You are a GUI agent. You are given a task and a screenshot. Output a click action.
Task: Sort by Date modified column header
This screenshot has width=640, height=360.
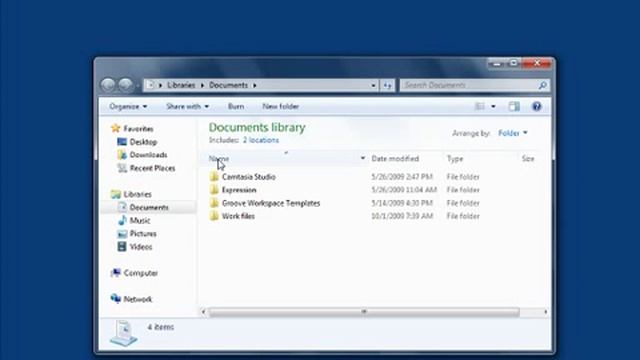click(395, 158)
